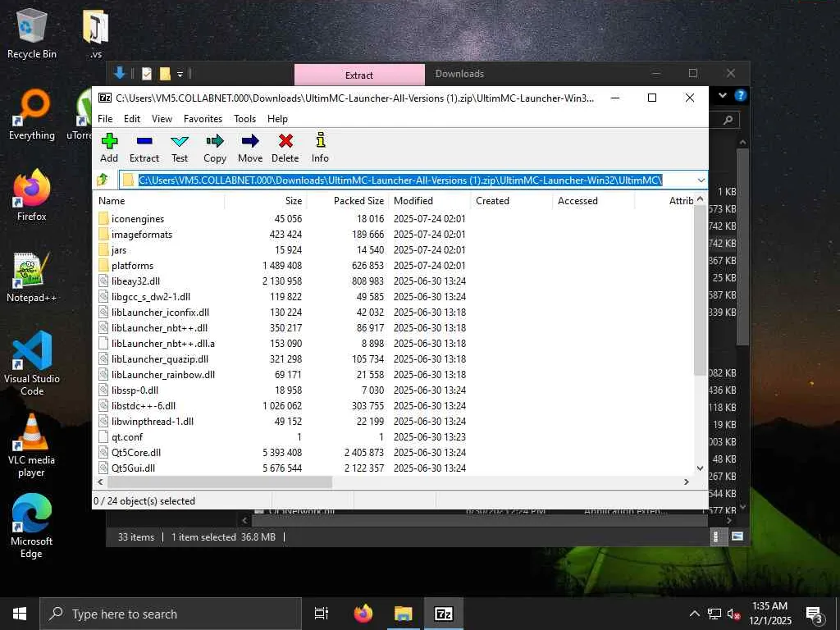Sort list by Size column
The width and height of the screenshot is (840, 630).
coord(265,201)
